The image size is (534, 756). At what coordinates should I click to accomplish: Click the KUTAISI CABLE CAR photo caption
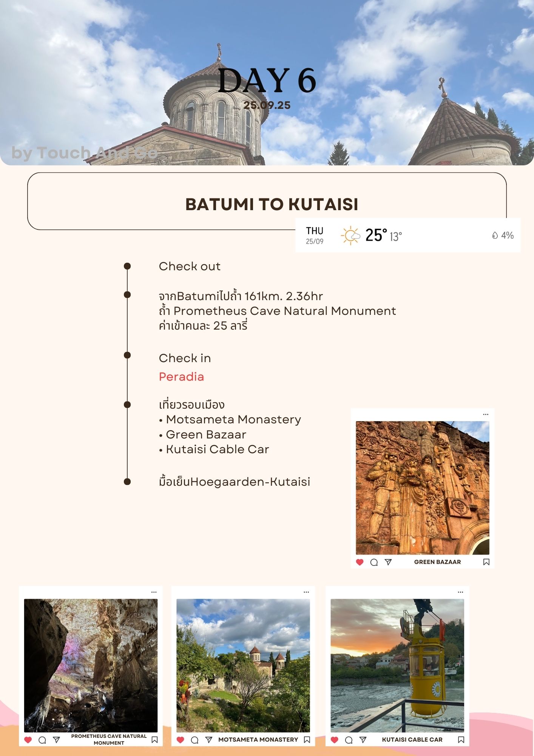point(412,740)
